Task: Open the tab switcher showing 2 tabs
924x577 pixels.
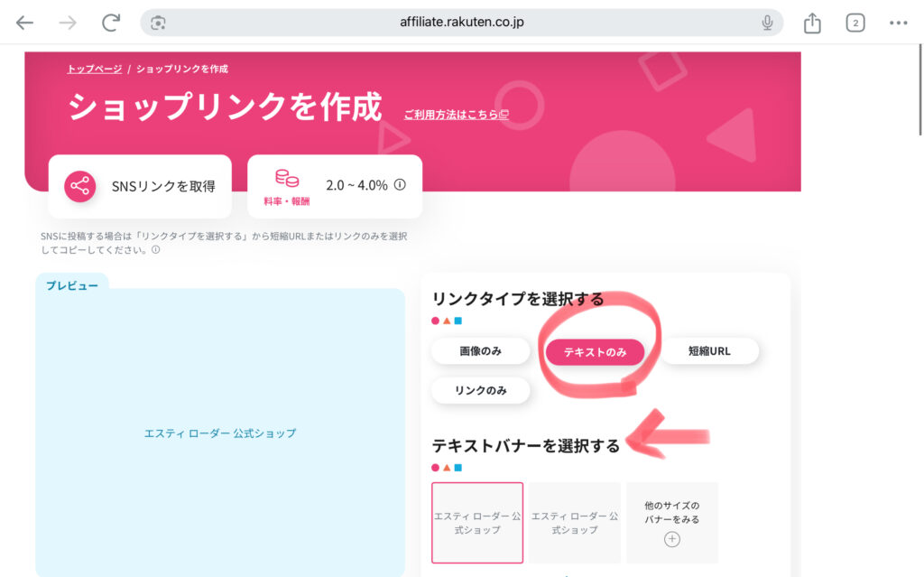Action: pos(855,23)
